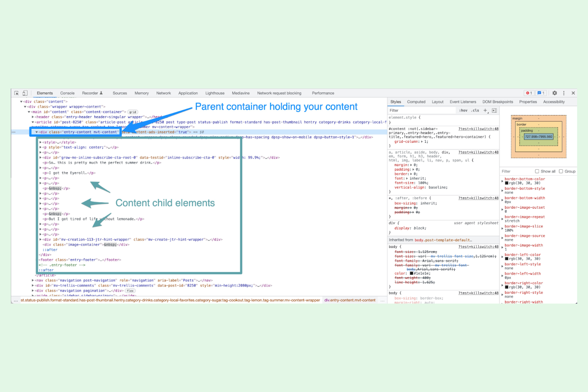The height and width of the screenshot is (392, 588).
Task: Open DevTools settings gear
Action: tap(555, 93)
